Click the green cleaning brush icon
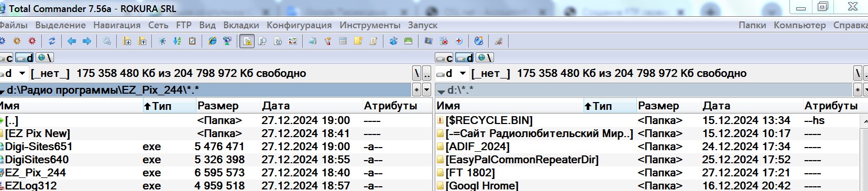This screenshot has width=868, height=191. pos(409,41)
